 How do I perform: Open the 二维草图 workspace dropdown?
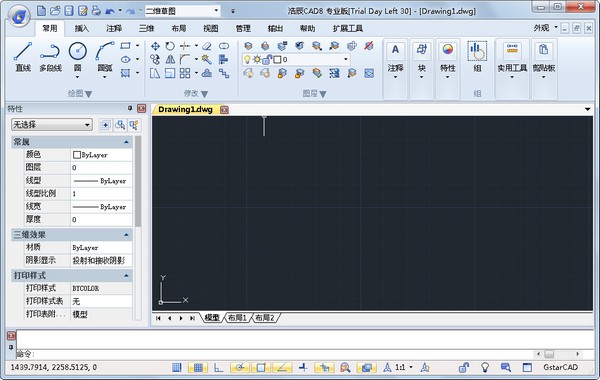click(216, 11)
